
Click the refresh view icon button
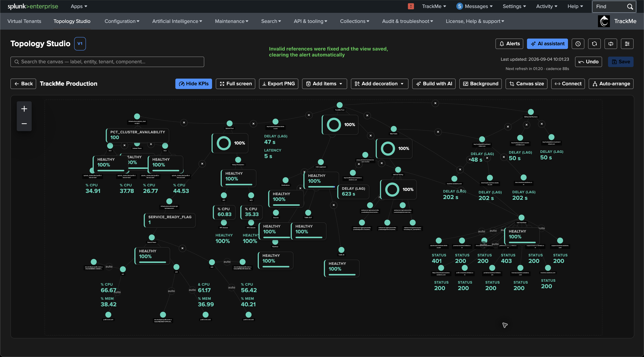pos(594,44)
